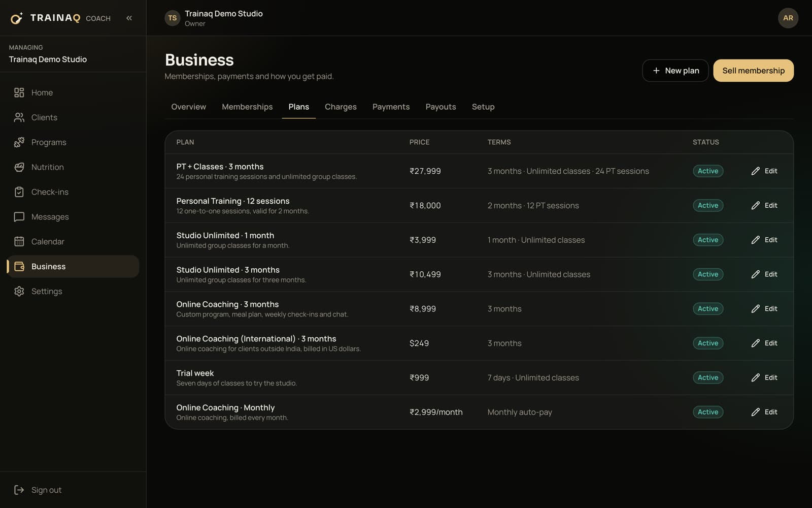
Task: Click Active badge on Trial week row
Action: tap(708, 377)
